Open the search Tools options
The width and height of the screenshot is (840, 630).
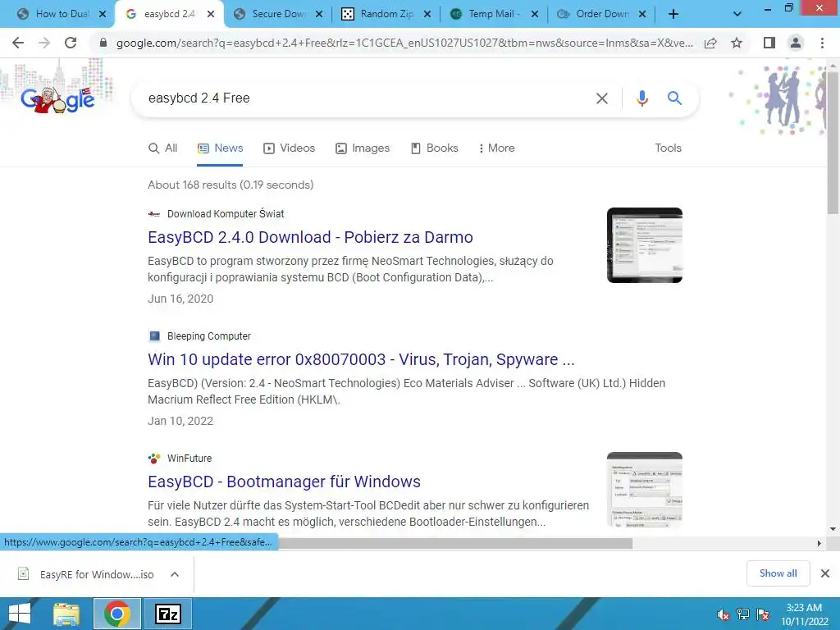point(668,148)
